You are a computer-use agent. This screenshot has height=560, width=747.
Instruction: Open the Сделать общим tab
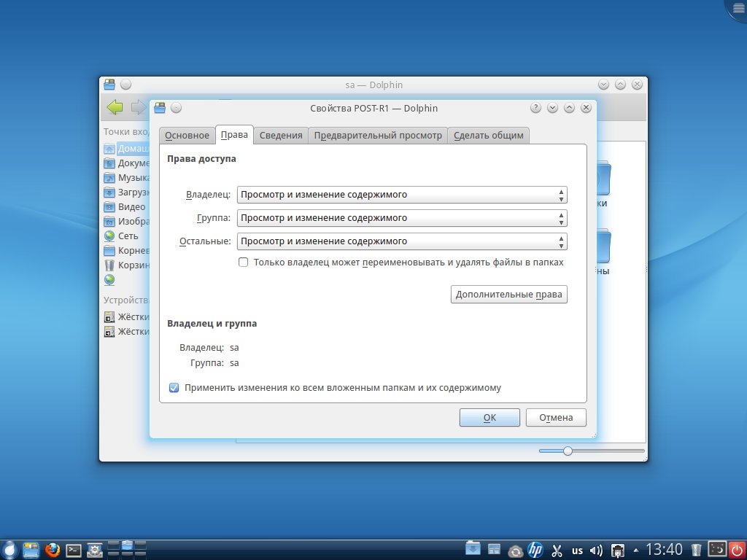tap(489, 135)
